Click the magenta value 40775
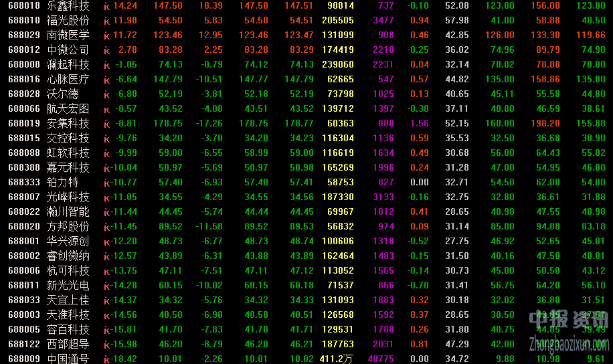The height and width of the screenshot is (364, 613). point(381,359)
